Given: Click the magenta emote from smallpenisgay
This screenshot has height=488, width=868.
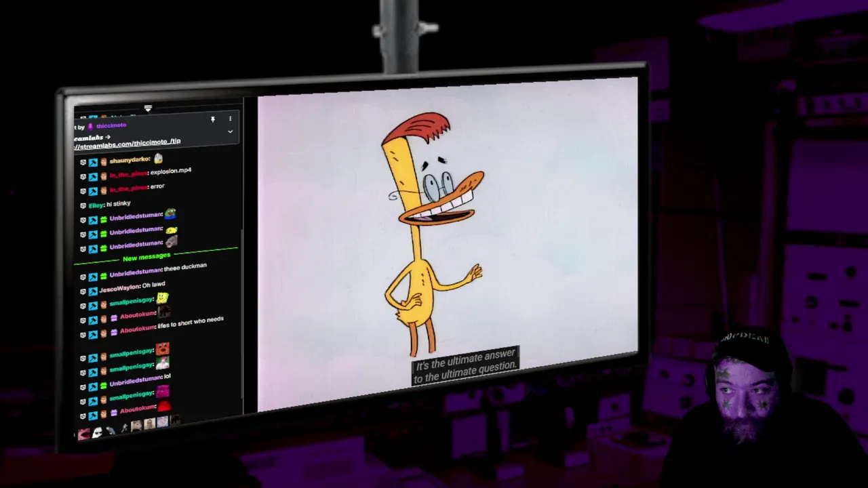Looking at the screenshot, I should (163, 392).
